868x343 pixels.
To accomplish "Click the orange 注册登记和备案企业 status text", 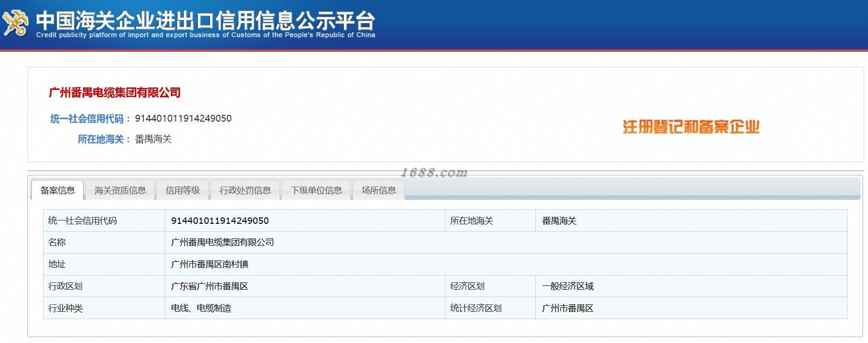I will pyautogui.click(x=691, y=127).
